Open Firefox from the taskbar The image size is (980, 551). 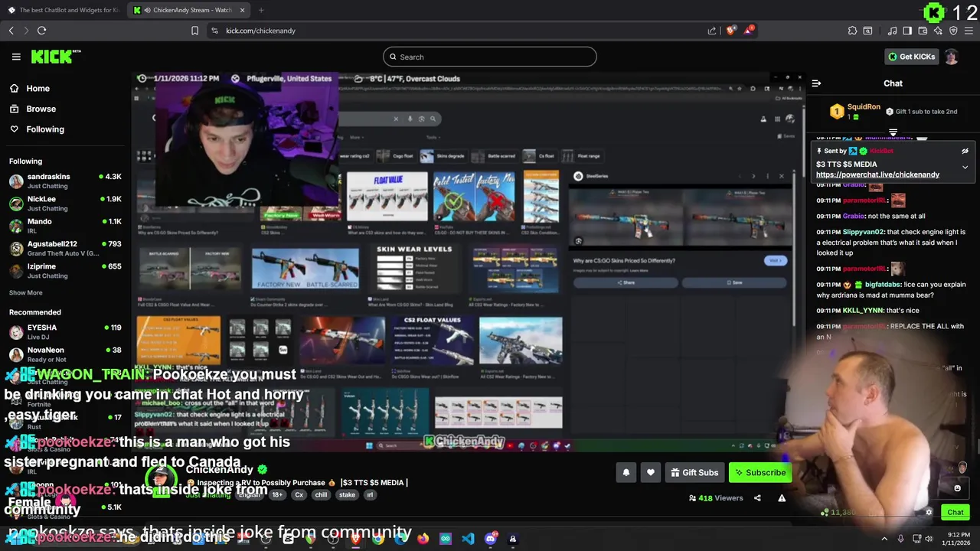pos(423,539)
